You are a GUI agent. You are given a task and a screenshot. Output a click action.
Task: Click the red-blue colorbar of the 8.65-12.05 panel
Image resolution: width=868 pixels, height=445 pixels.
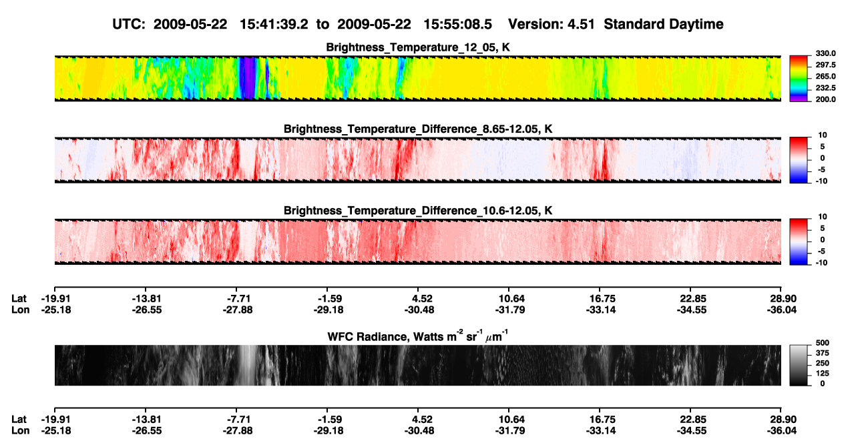(799, 159)
